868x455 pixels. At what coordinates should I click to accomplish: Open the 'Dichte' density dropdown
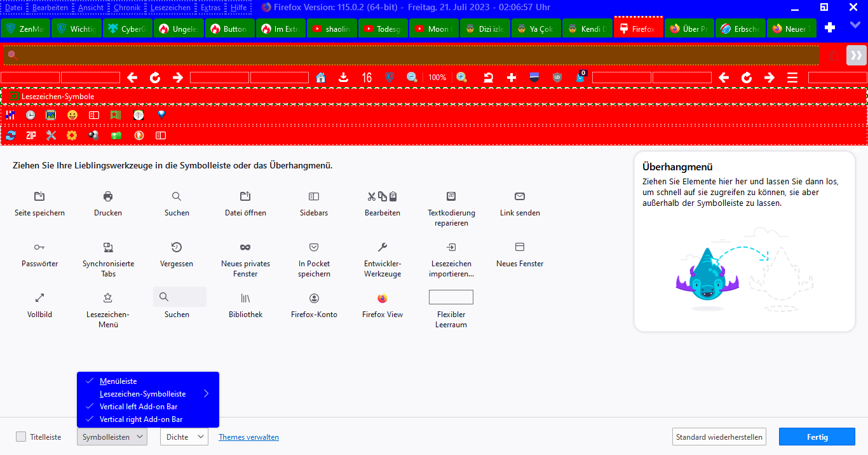pos(184,437)
